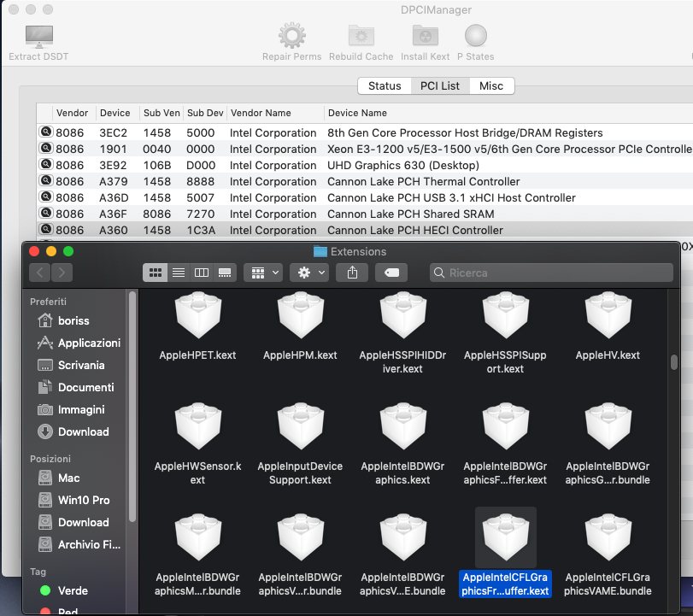
Task: Click Finder sidebar scrollbar thumb
Action: point(132,407)
